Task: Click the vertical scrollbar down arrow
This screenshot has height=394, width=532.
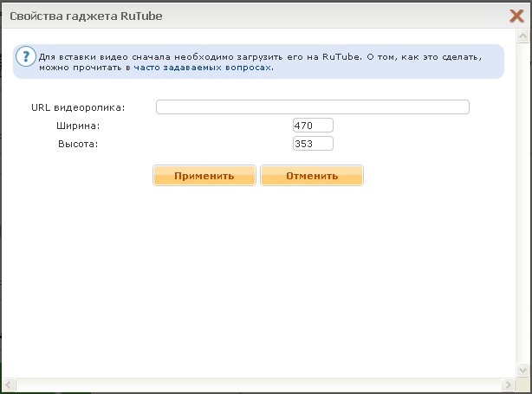Action: [524, 371]
